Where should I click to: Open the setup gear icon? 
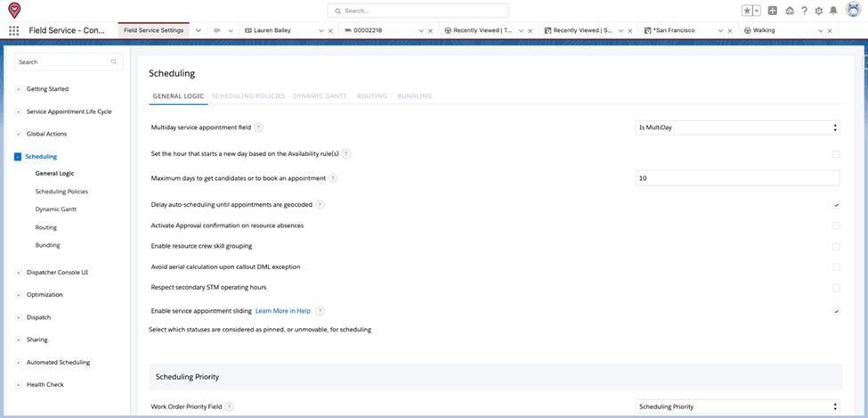(x=819, y=11)
